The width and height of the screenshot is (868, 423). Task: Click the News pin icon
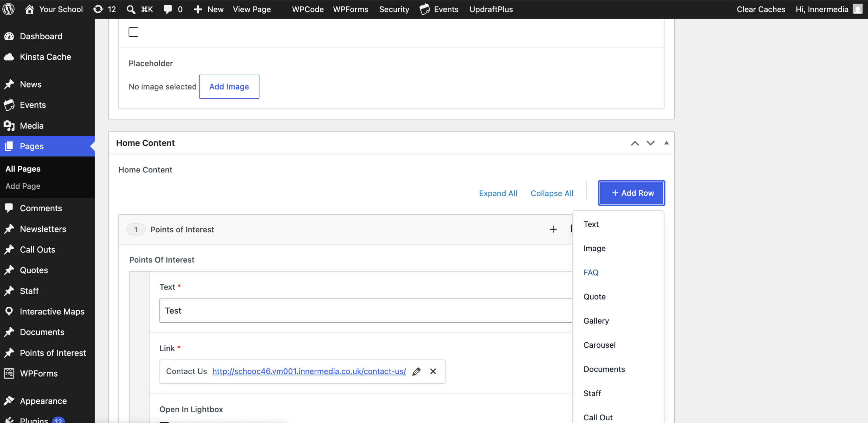click(x=9, y=84)
